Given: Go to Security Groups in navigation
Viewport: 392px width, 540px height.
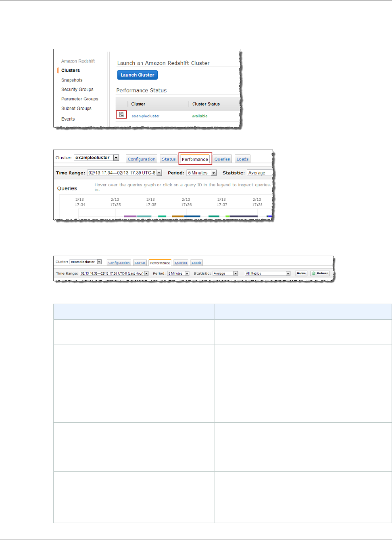Looking at the screenshot, I should pos(77,90).
